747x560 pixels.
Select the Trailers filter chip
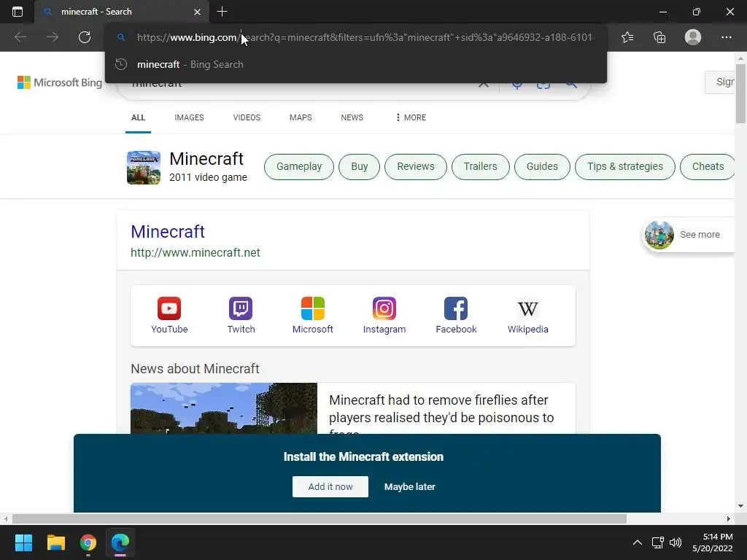coord(480,167)
